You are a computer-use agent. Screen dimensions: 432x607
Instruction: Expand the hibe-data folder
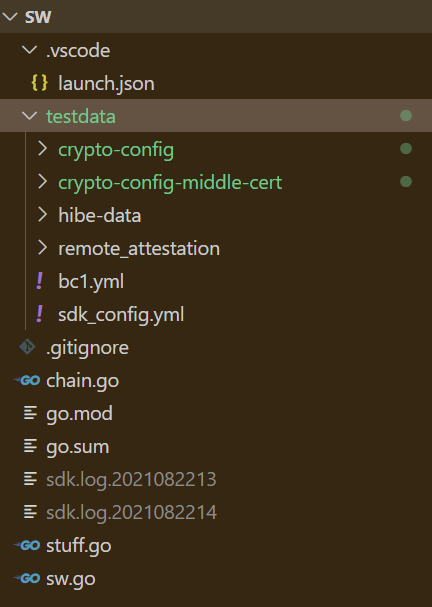[x=42, y=214]
